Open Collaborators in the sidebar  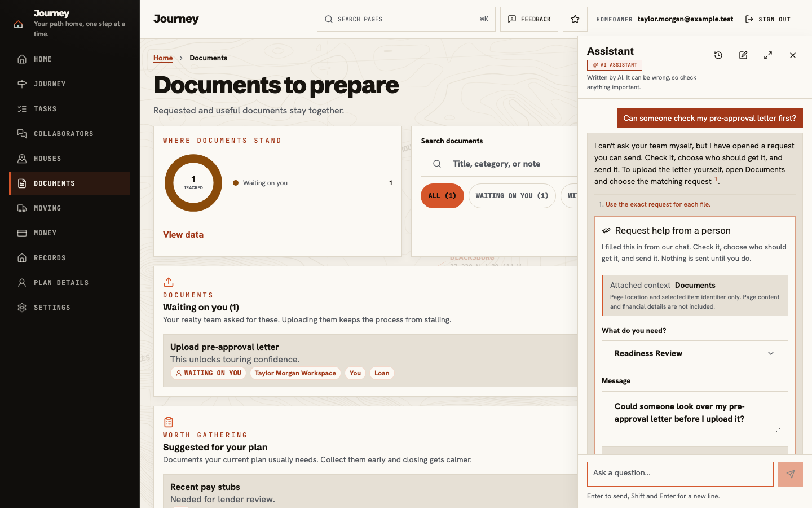click(x=69, y=134)
